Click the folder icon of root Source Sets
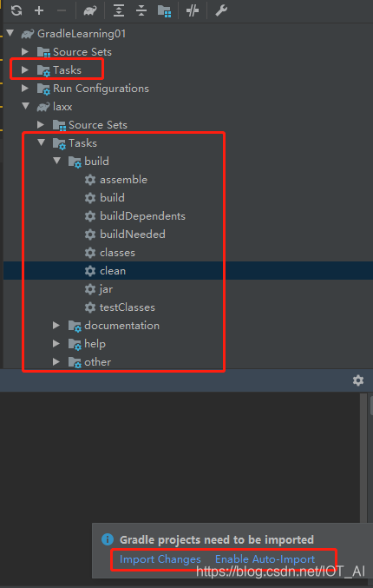This screenshot has width=373, height=588. 43,52
